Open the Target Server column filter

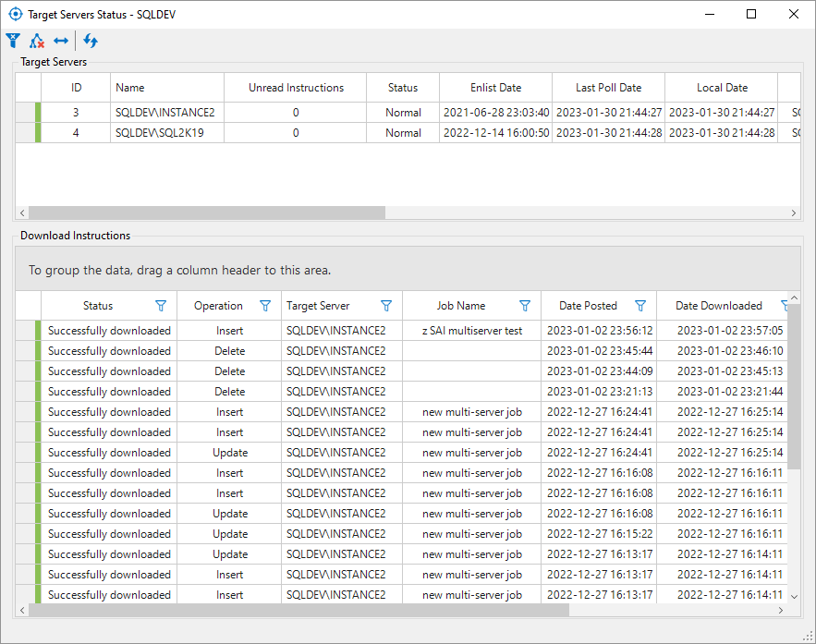386,306
